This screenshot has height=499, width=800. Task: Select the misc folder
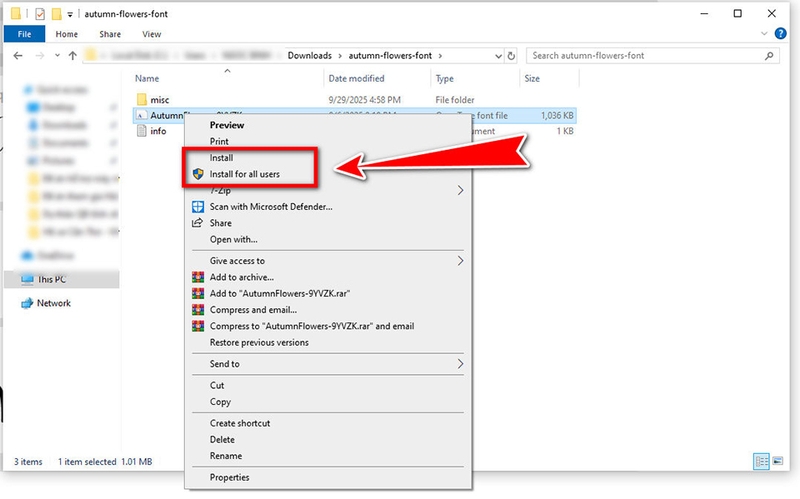(x=160, y=100)
